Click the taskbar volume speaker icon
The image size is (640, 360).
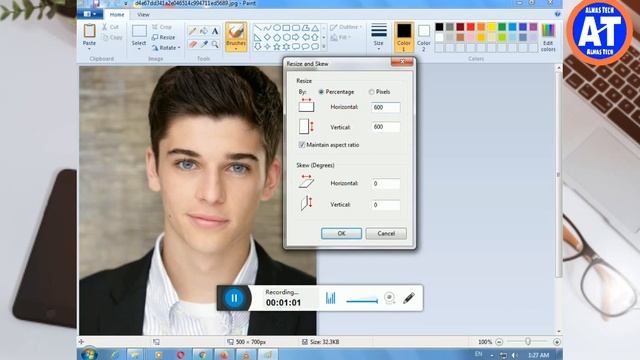515,355
